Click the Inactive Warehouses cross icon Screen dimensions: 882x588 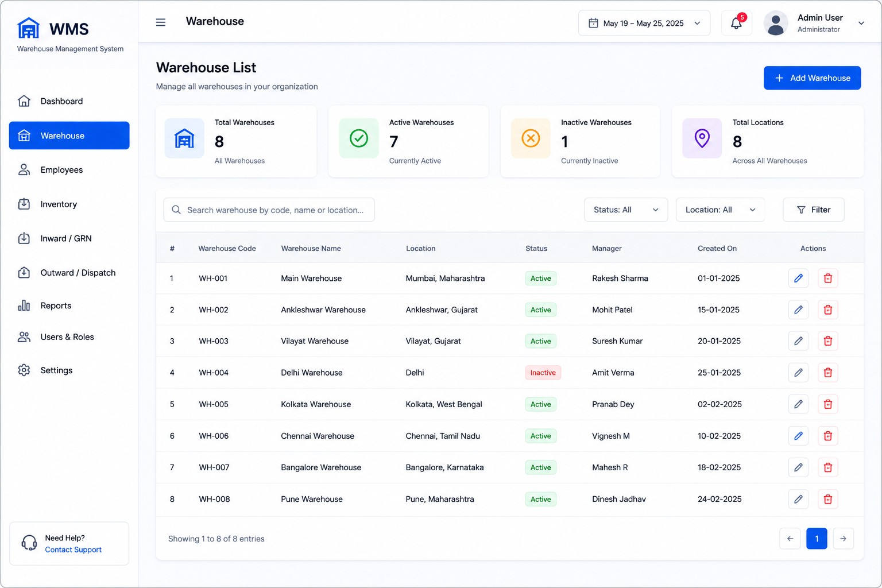(x=531, y=138)
